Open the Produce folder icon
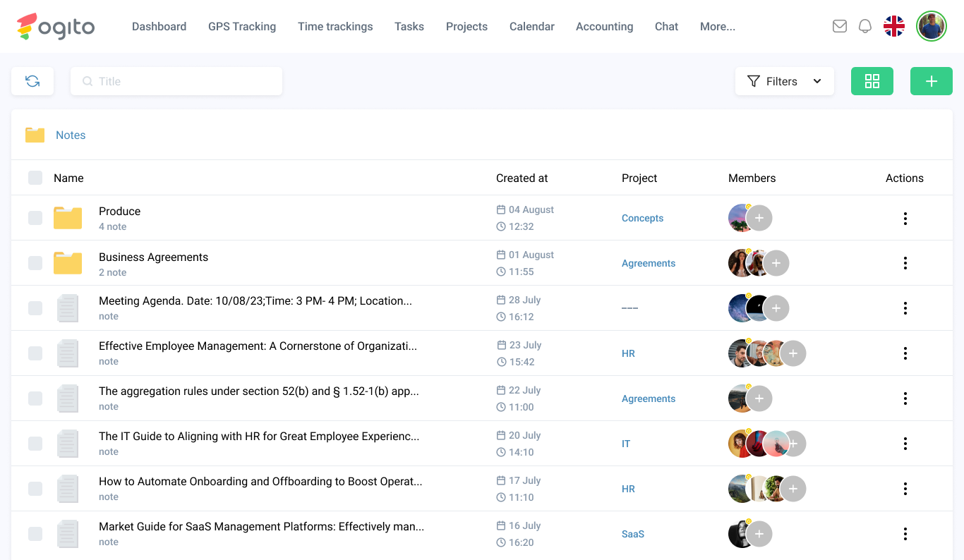Screen dimensions: 964x560 point(68,218)
